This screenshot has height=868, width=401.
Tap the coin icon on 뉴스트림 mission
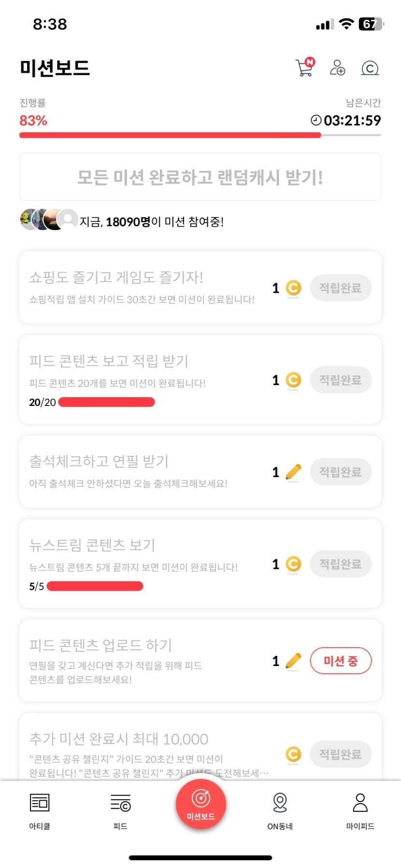coord(293,564)
